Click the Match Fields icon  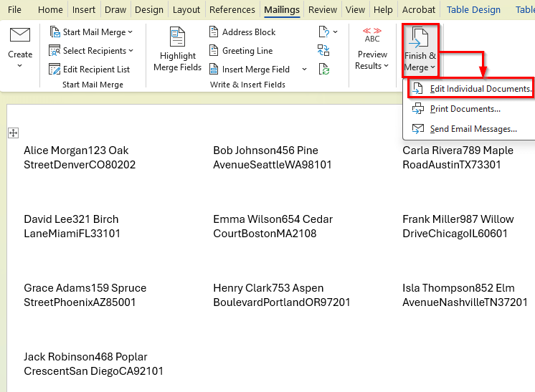click(324, 51)
